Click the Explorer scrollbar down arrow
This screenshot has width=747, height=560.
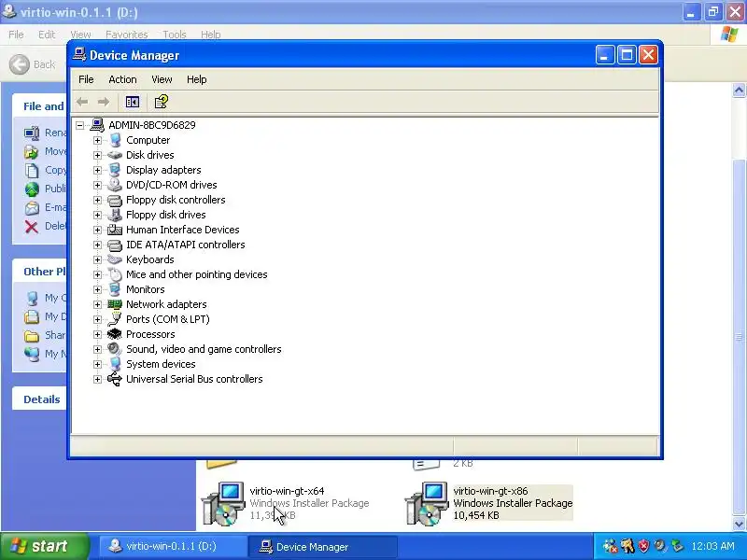739,524
